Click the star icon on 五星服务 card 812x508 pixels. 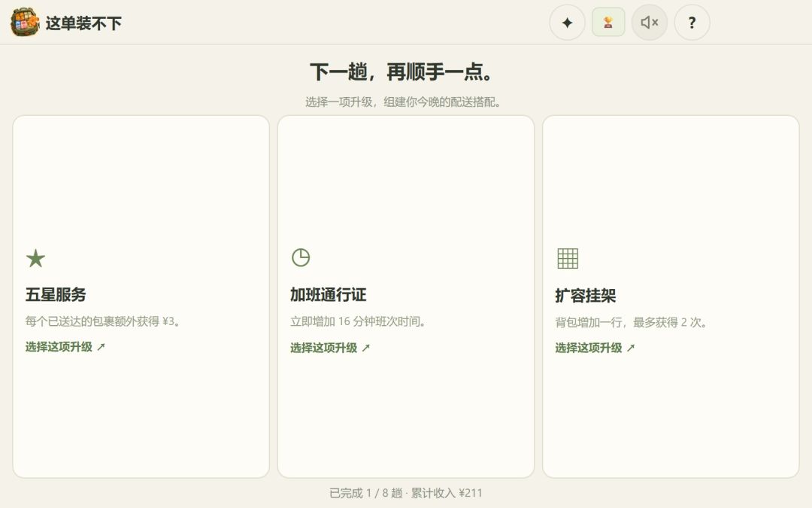point(36,258)
